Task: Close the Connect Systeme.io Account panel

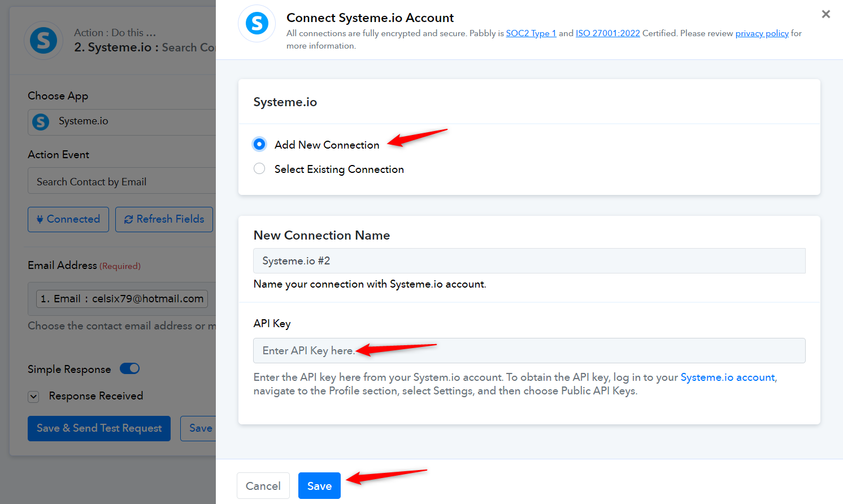Action: (x=825, y=14)
